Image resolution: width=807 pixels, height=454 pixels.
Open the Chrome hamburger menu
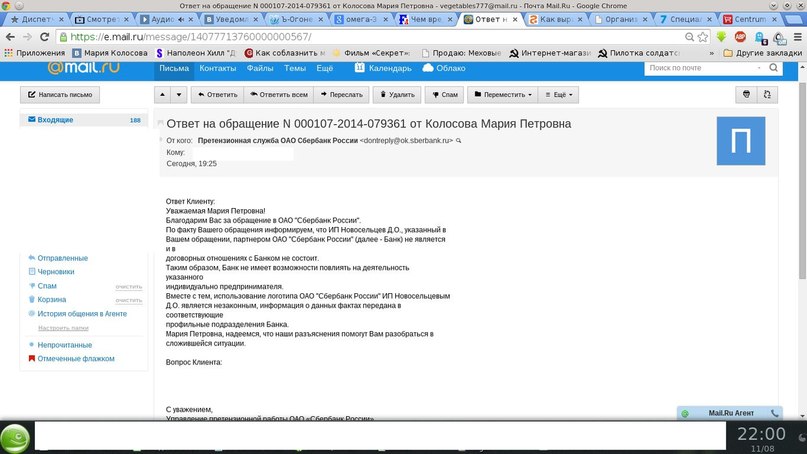tap(798, 37)
